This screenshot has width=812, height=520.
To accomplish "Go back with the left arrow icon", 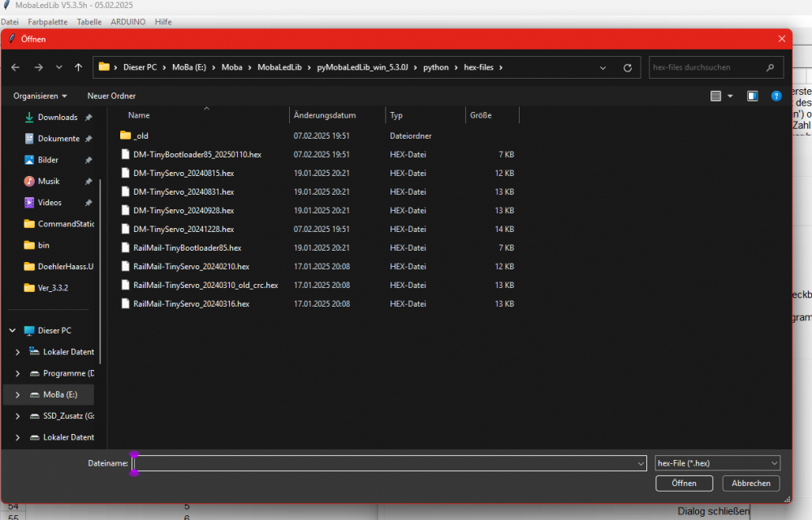I will pyautogui.click(x=15, y=67).
